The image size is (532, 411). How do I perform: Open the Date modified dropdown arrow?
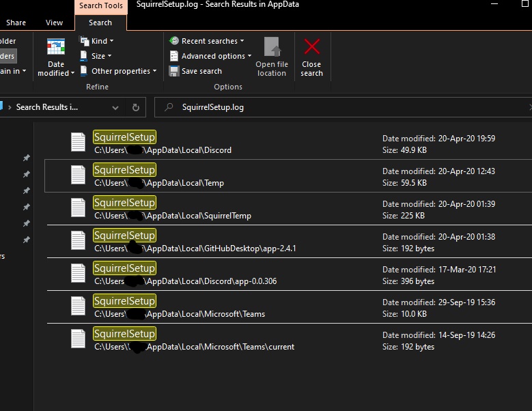point(72,73)
